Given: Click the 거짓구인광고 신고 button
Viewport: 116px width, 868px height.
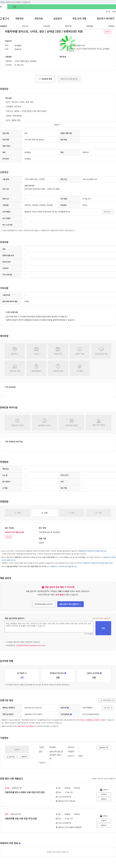Looking at the screenshot, I should pos(107,700).
